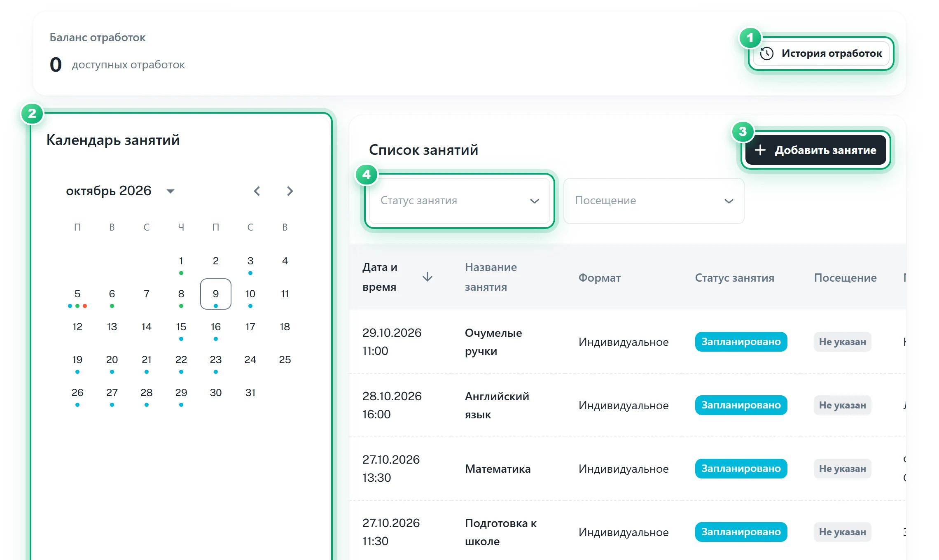Open the Статус занятия filter dropdown

pos(460,201)
